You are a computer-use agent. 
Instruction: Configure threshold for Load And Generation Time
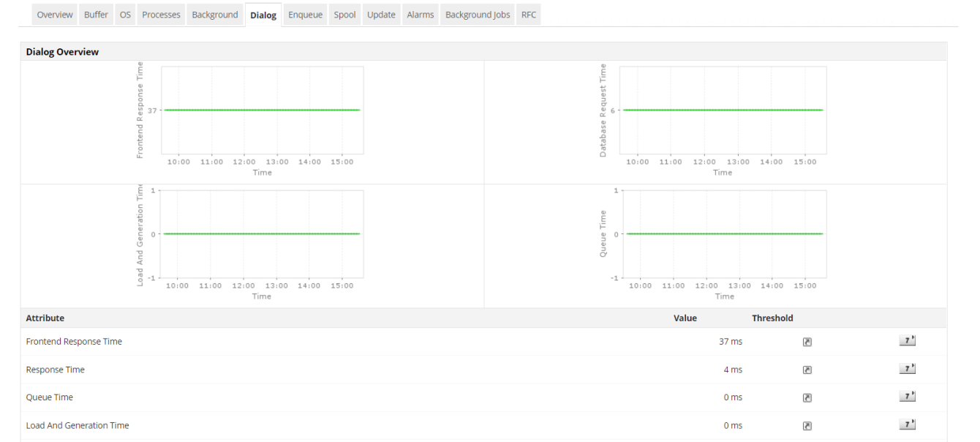tap(806, 425)
